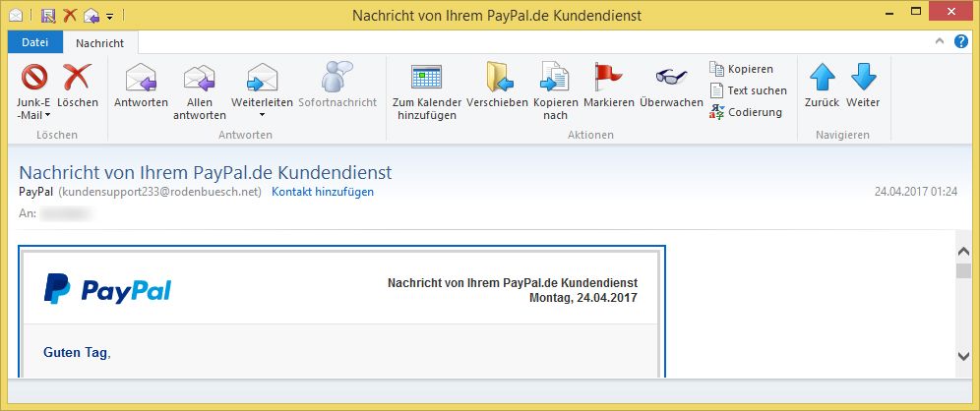The image size is (980, 411).
Task: Click 'Montag, 24.04.2017' in the email header
Action: [583, 298]
